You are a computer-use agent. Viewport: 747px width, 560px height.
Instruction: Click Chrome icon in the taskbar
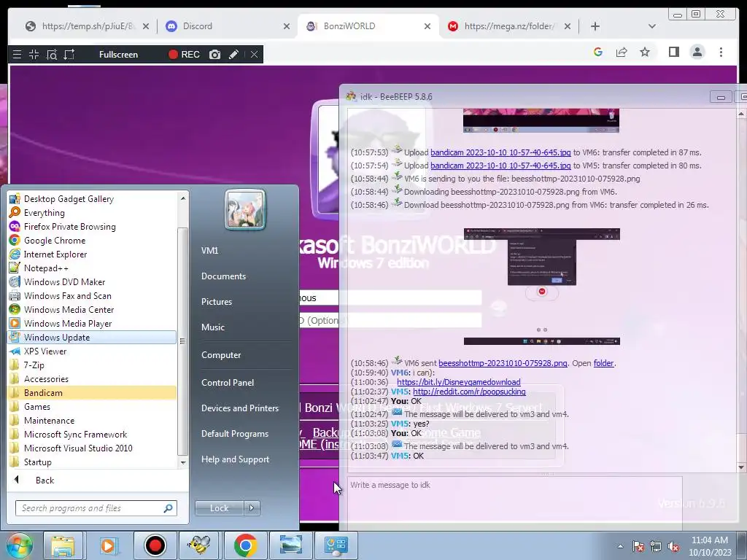[245, 545]
